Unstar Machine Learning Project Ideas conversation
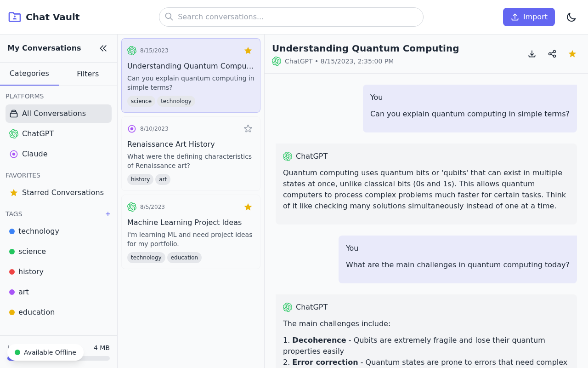Screen dimensions: 588x368 point(248,207)
